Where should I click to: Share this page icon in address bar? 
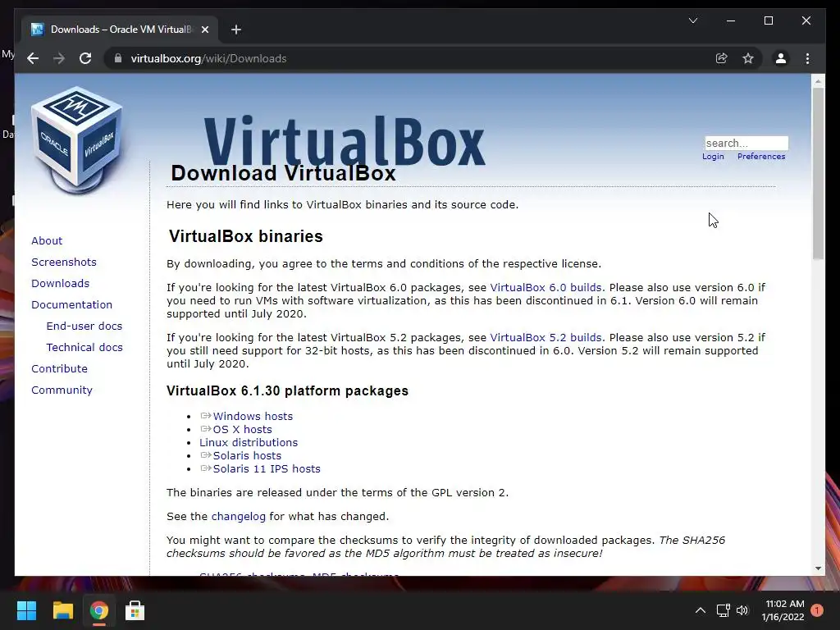click(x=722, y=58)
